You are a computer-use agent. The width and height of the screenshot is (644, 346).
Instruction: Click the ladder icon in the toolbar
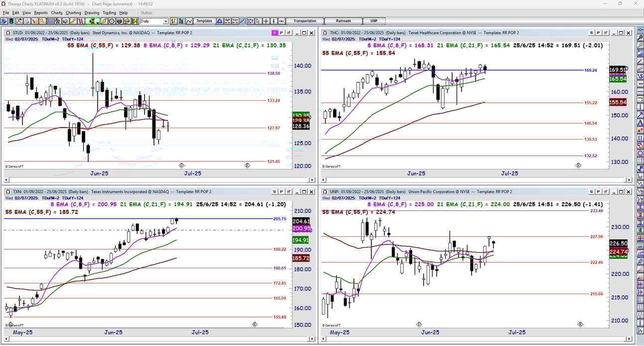point(81,21)
